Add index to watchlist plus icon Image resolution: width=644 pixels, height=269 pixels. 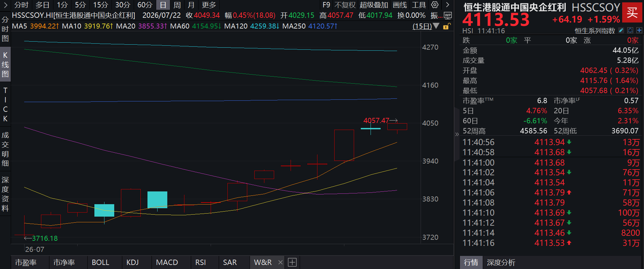pyautogui.click(x=639, y=31)
